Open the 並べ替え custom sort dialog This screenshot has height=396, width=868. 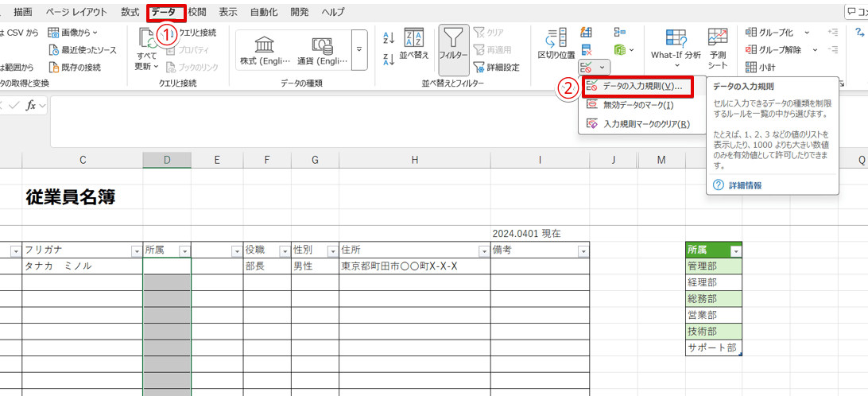[x=414, y=45]
